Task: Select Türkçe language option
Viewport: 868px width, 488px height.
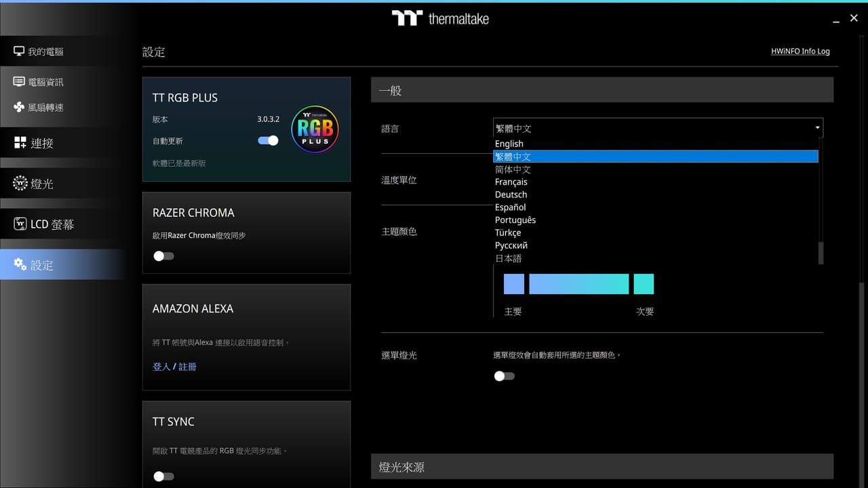Action: point(656,232)
